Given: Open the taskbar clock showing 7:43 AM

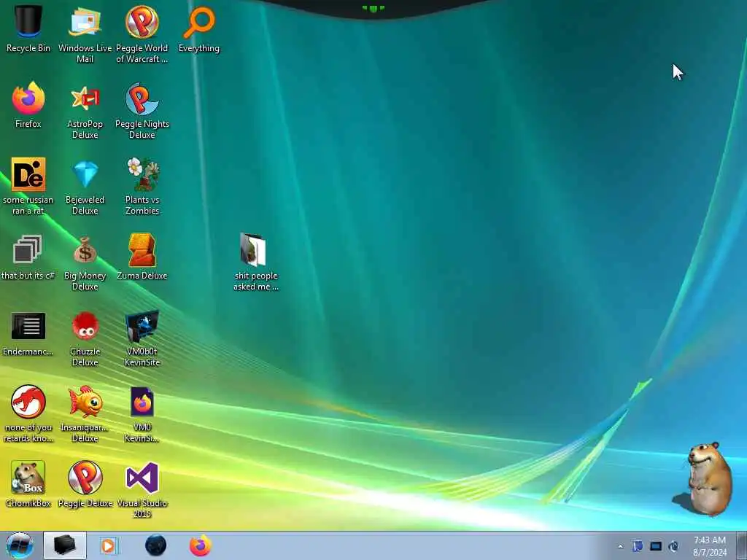Looking at the screenshot, I should (709, 546).
